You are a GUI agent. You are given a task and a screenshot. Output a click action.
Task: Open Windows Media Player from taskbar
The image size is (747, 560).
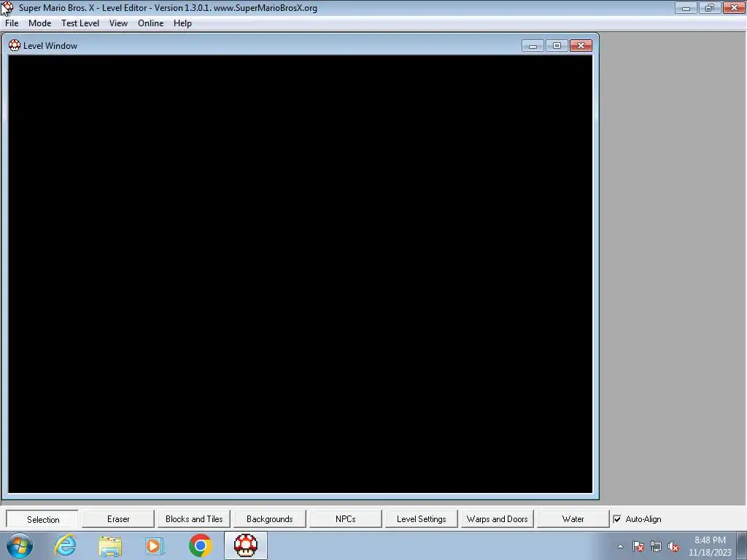coord(155,545)
